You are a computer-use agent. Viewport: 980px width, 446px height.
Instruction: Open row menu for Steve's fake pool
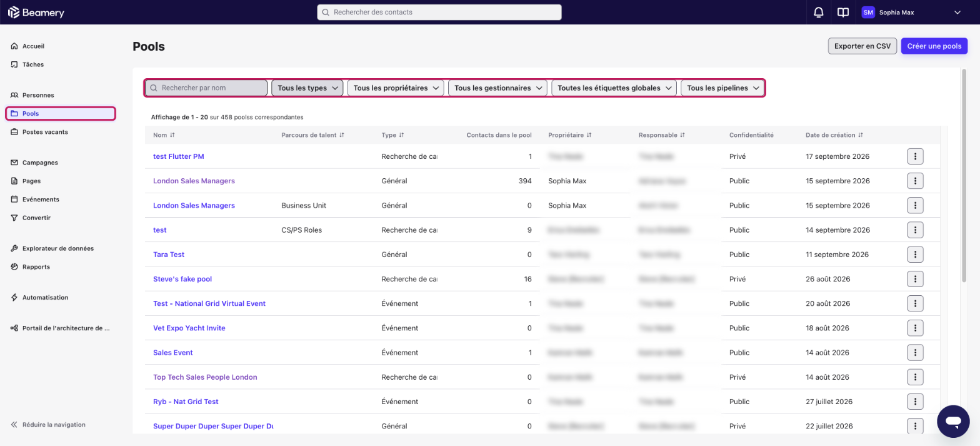click(915, 279)
